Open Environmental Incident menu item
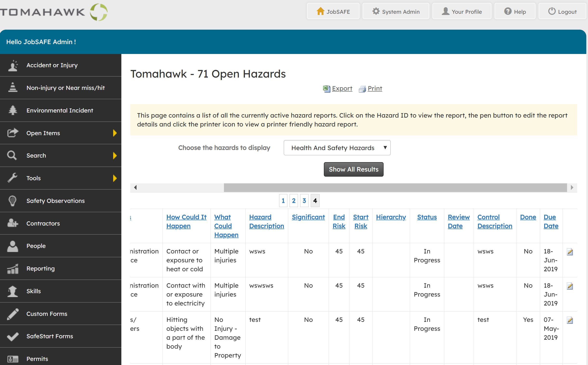Image resolution: width=588 pixels, height=365 pixels. 61,110
